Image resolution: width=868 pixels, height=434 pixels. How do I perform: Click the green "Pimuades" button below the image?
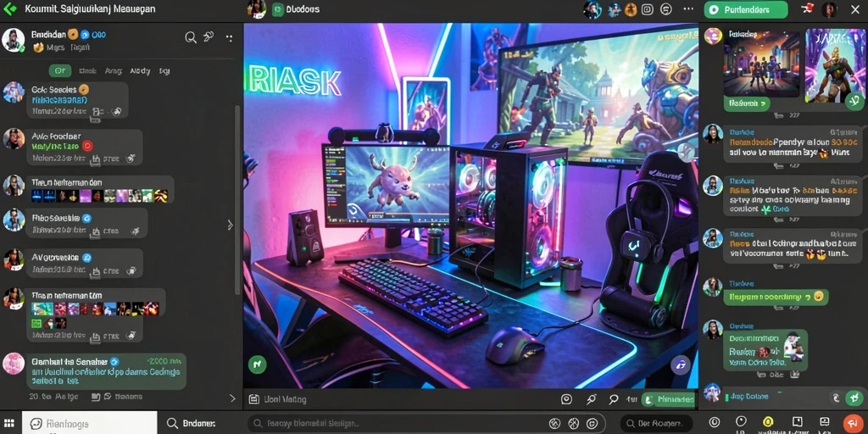coord(668,399)
